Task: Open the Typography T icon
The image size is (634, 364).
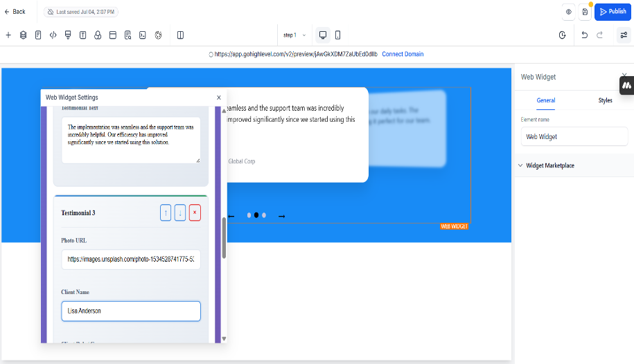Action: (x=83, y=35)
